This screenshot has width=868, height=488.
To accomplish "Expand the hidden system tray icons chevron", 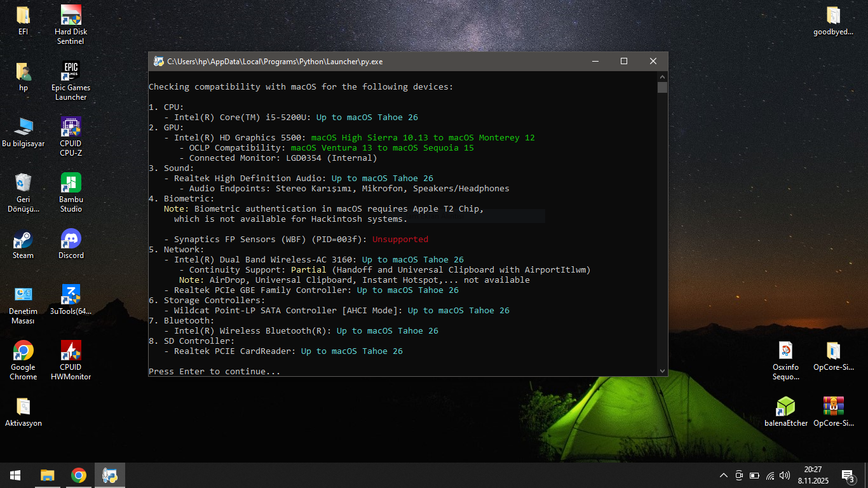I will (x=723, y=475).
